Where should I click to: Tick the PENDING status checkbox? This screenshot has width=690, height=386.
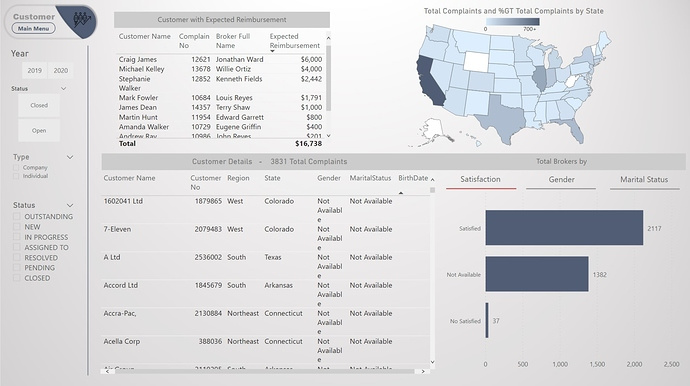(17, 268)
